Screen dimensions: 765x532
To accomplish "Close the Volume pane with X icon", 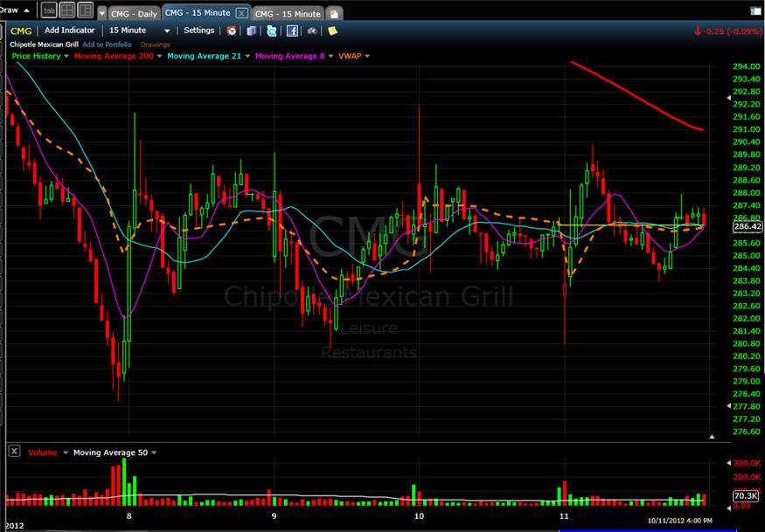I will point(14,451).
